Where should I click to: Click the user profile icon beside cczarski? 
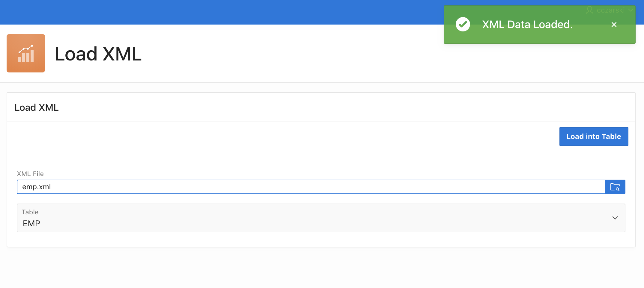[x=589, y=10]
